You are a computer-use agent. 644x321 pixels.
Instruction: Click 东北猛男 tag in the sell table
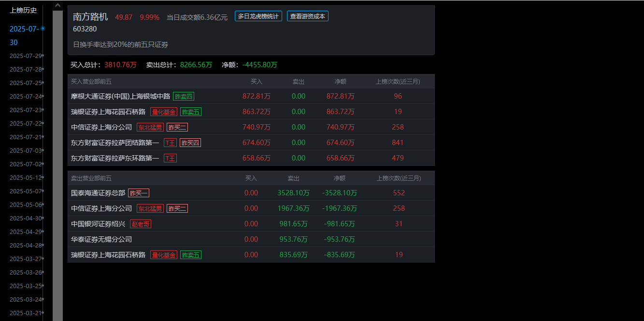[x=150, y=208]
